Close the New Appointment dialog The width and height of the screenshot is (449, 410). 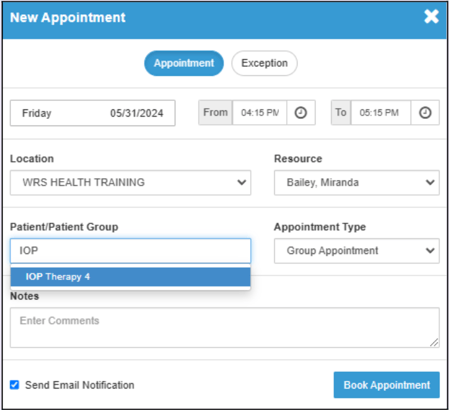click(x=431, y=16)
